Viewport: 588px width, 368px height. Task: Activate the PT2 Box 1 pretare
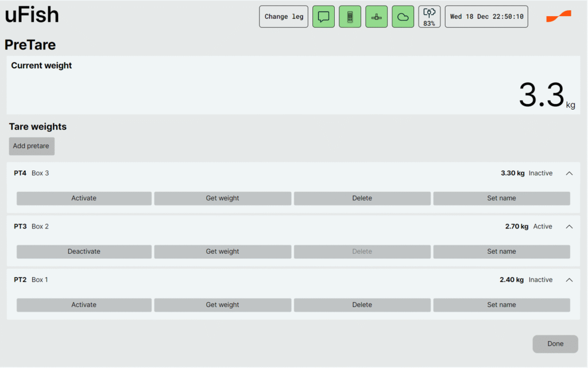(84, 305)
